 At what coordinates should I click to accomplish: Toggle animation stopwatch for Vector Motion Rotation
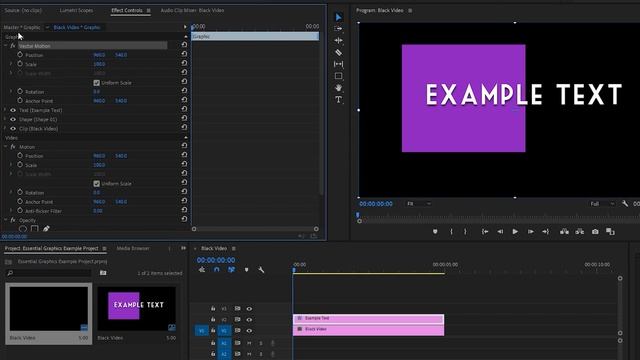(x=20, y=91)
